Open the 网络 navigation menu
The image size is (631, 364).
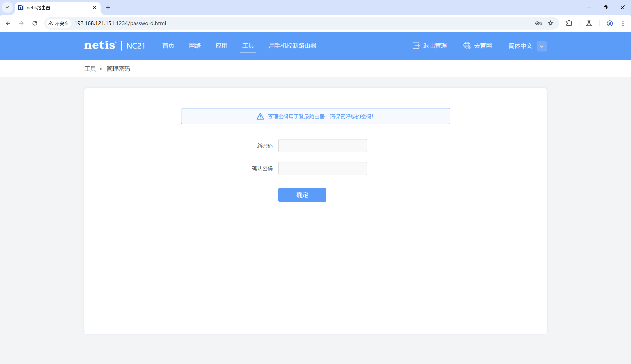point(195,46)
